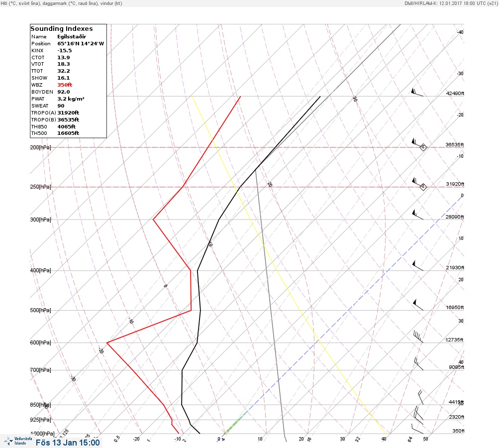Click the surface wind barb beside 350ft

[417, 429]
